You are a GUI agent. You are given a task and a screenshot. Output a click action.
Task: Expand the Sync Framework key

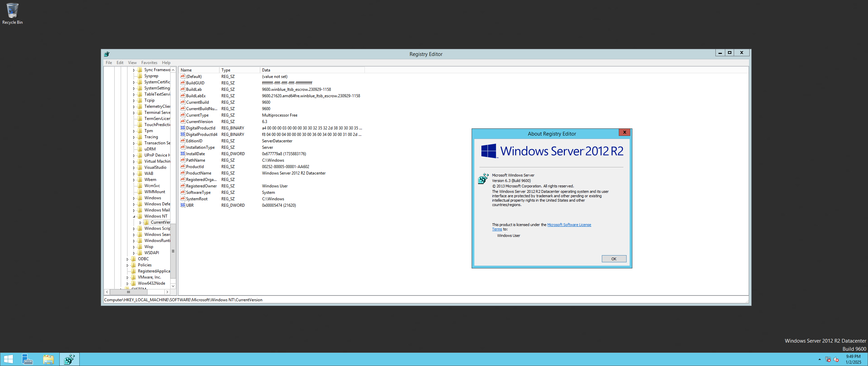tap(134, 70)
